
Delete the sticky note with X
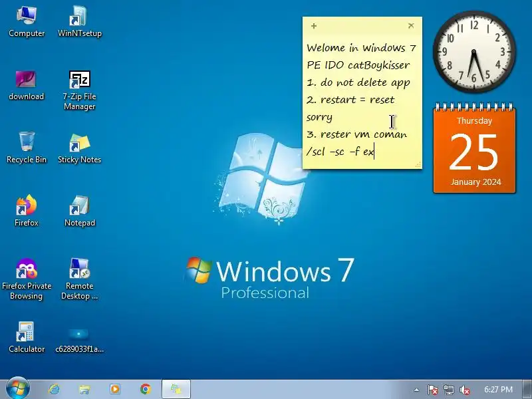point(411,25)
